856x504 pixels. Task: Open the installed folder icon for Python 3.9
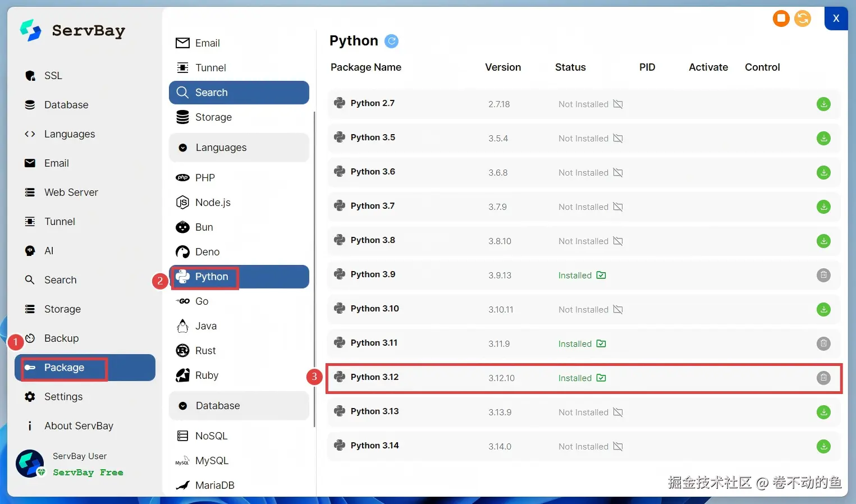601,275
